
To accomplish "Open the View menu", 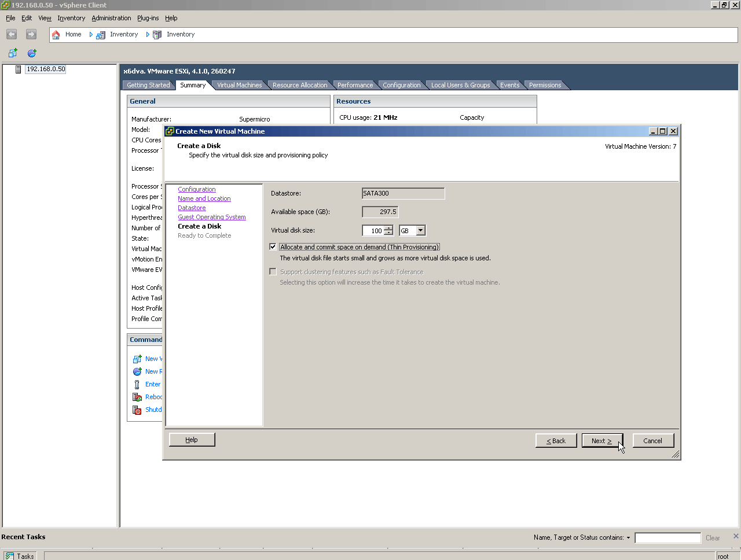I will pyautogui.click(x=45, y=19).
